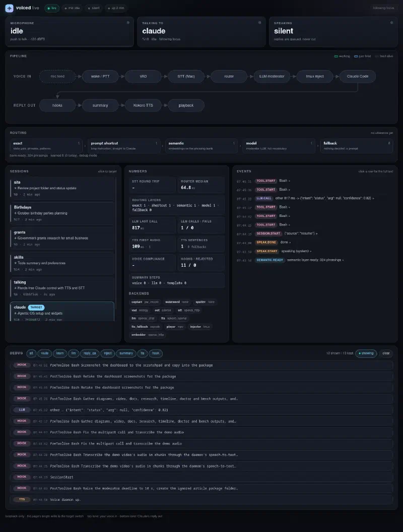The height and width of the screenshot is (532, 403).
Task: Select the "playback" reply-out node
Action: pyautogui.click(x=186, y=106)
